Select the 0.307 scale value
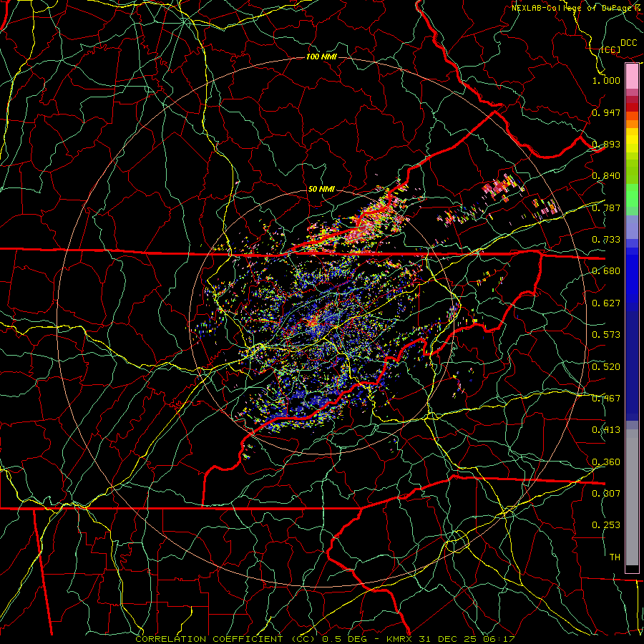This screenshot has width=644, height=644. 606,494
